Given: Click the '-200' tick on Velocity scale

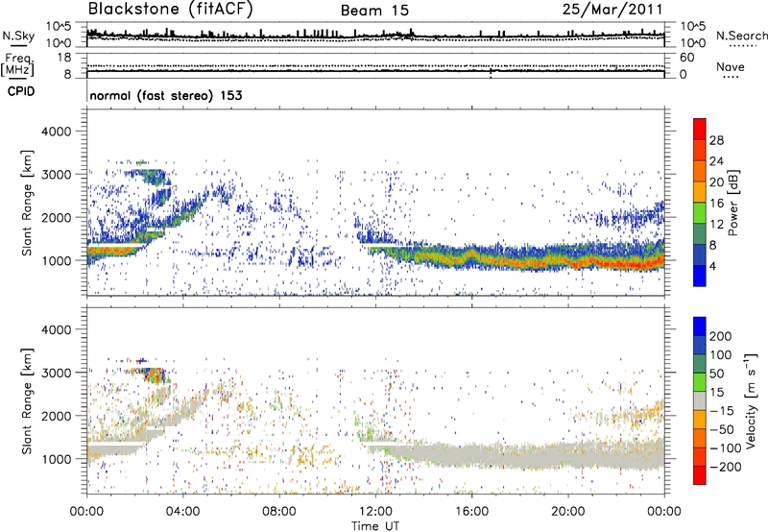Looking at the screenshot, I should (724, 467).
